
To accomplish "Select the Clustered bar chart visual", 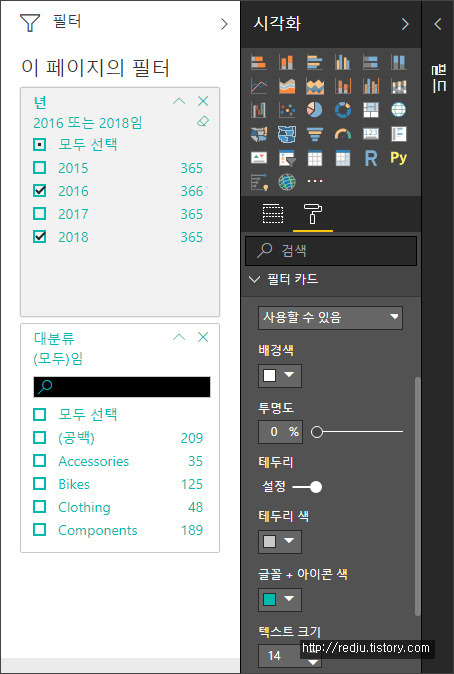I will coord(315,62).
